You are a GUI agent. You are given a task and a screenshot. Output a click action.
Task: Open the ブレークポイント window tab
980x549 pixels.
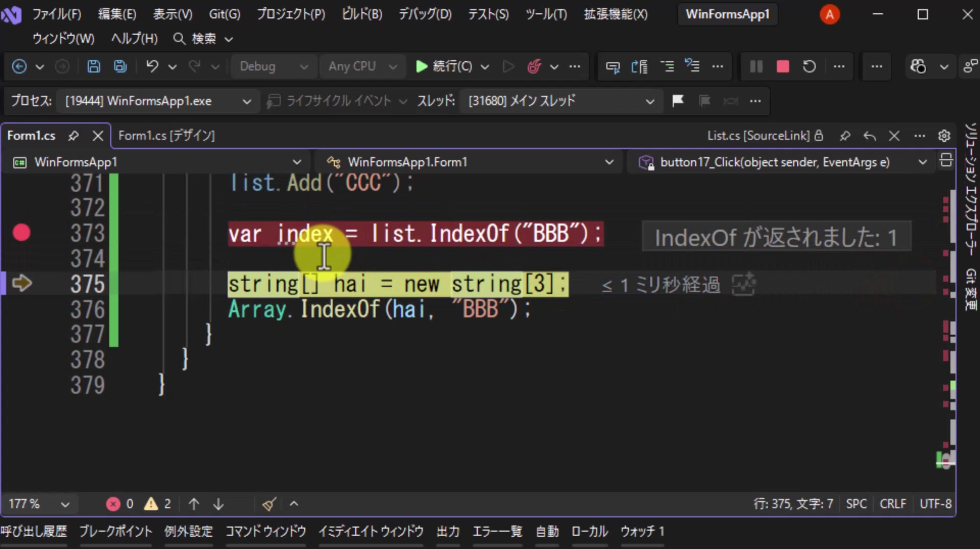pos(116,532)
